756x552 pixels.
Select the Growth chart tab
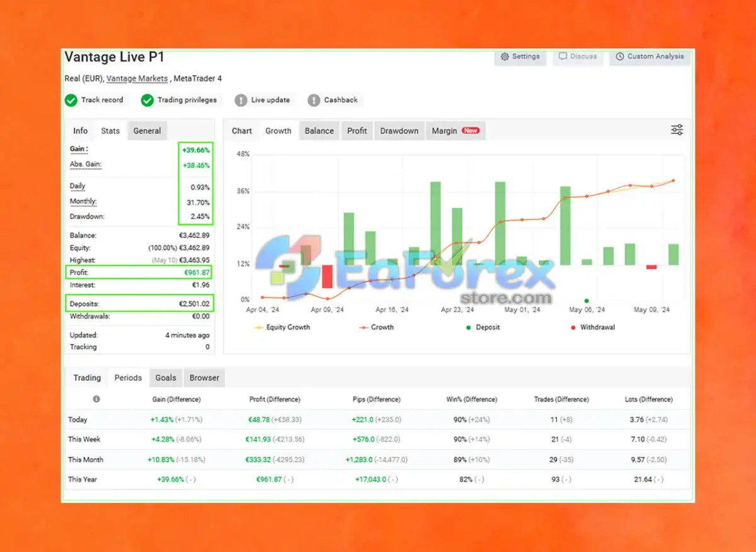pos(278,130)
